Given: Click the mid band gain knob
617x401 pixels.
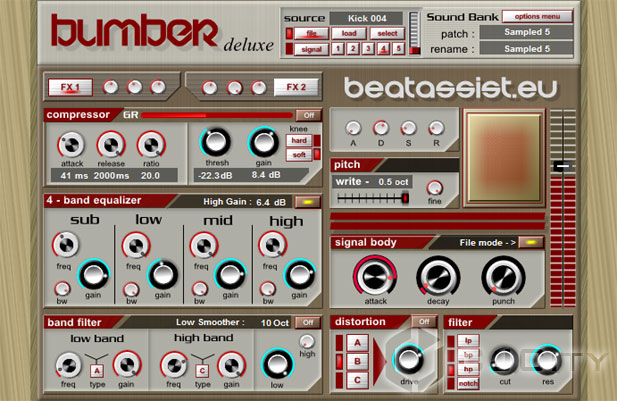Looking at the screenshot, I should click(230, 274).
